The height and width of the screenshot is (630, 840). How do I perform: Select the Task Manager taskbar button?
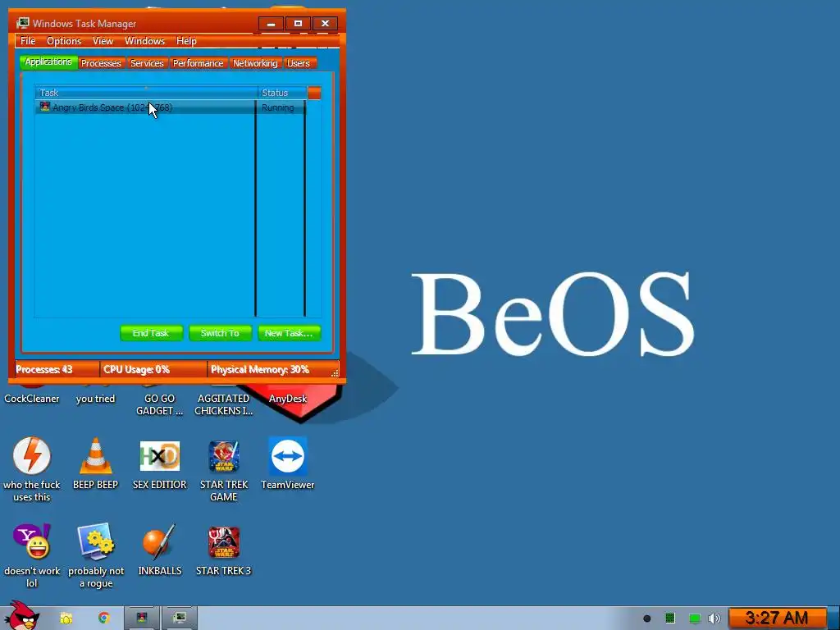coord(180,618)
